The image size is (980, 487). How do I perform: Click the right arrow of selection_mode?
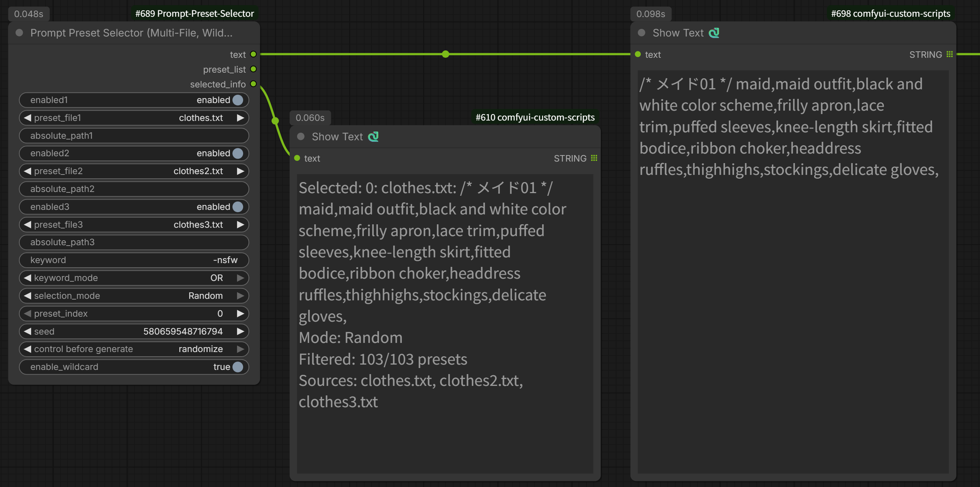[240, 296]
